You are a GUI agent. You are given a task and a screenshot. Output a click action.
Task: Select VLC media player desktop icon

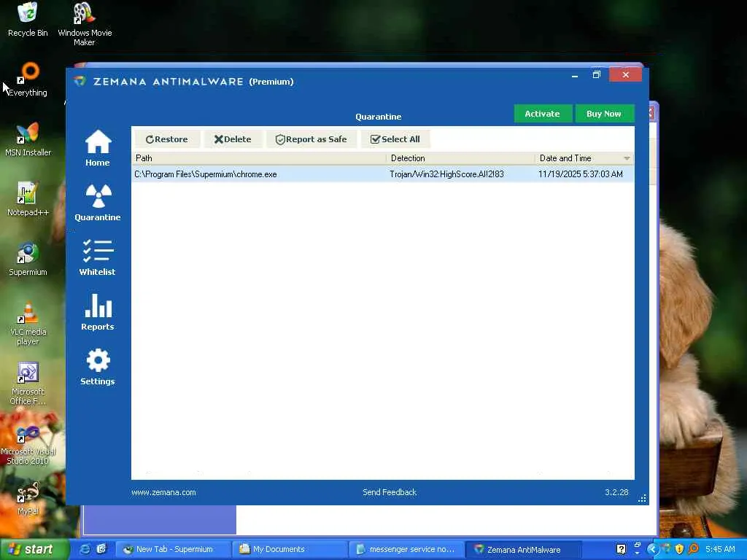point(28,323)
